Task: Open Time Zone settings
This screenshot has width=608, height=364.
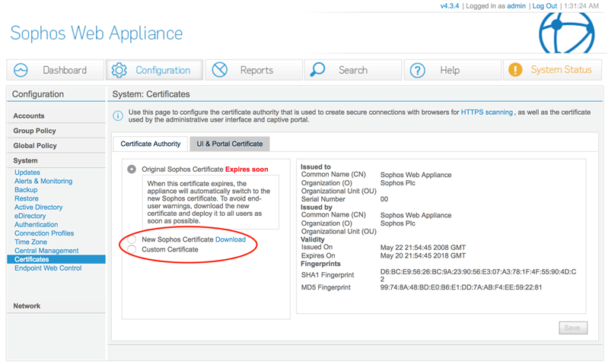Action: point(30,242)
